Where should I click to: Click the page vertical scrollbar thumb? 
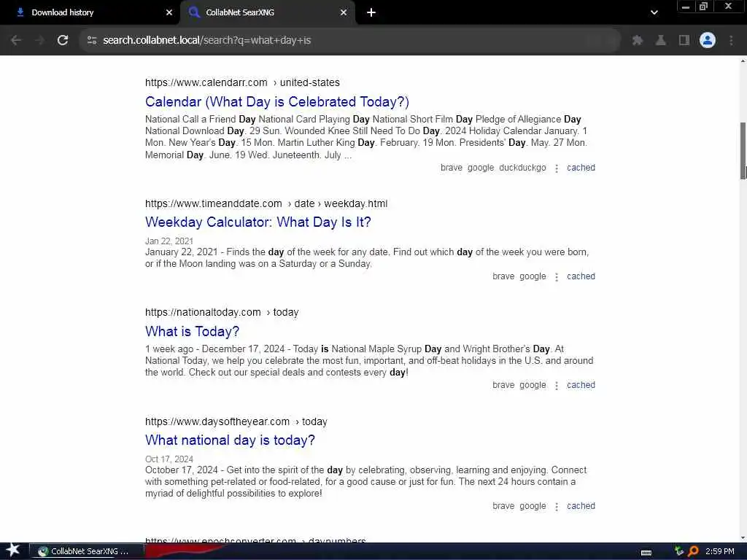[x=743, y=151]
